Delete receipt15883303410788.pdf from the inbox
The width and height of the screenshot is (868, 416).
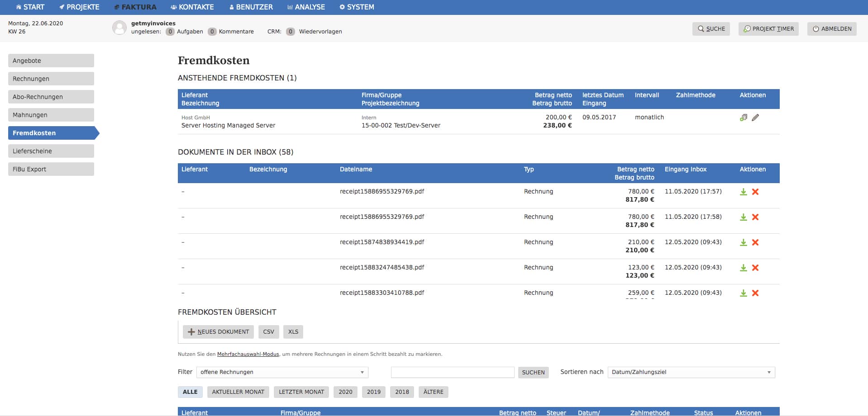(755, 293)
